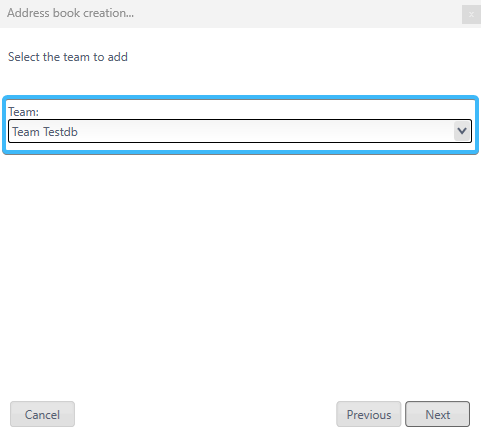Viewport: 481px width, 437px height.
Task: Go to the Next wizard step
Action: [x=437, y=414]
